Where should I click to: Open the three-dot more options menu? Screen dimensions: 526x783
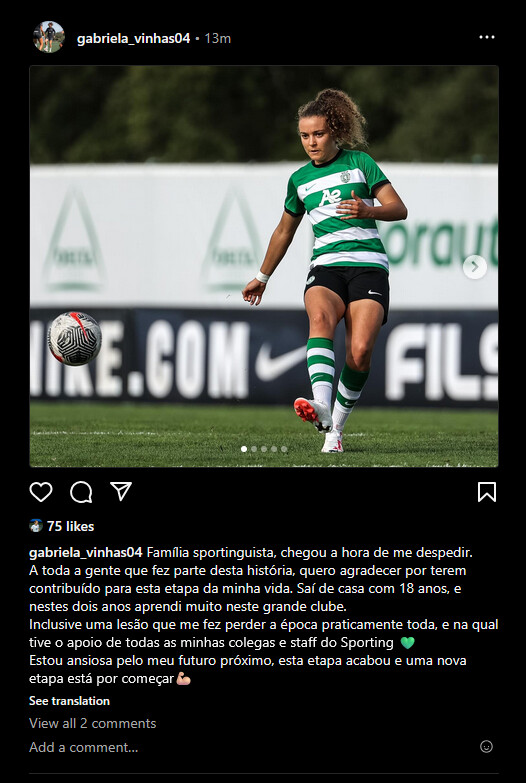pyautogui.click(x=487, y=37)
